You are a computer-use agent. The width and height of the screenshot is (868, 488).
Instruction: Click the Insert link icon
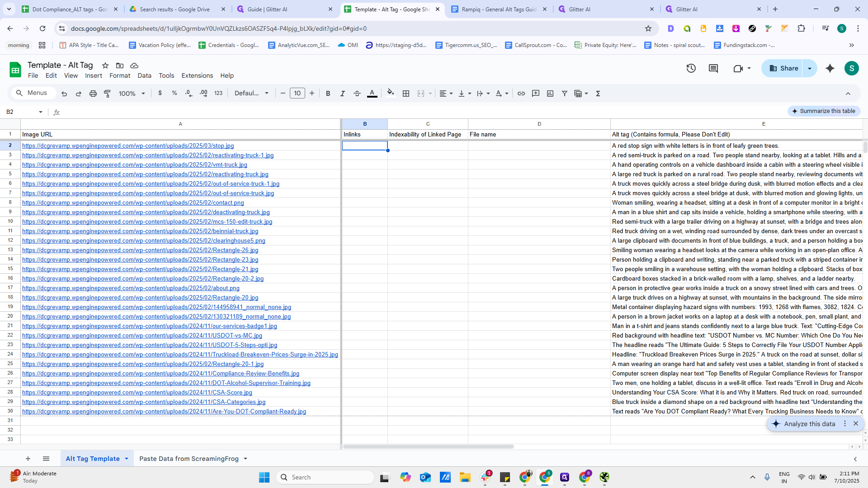(521, 94)
